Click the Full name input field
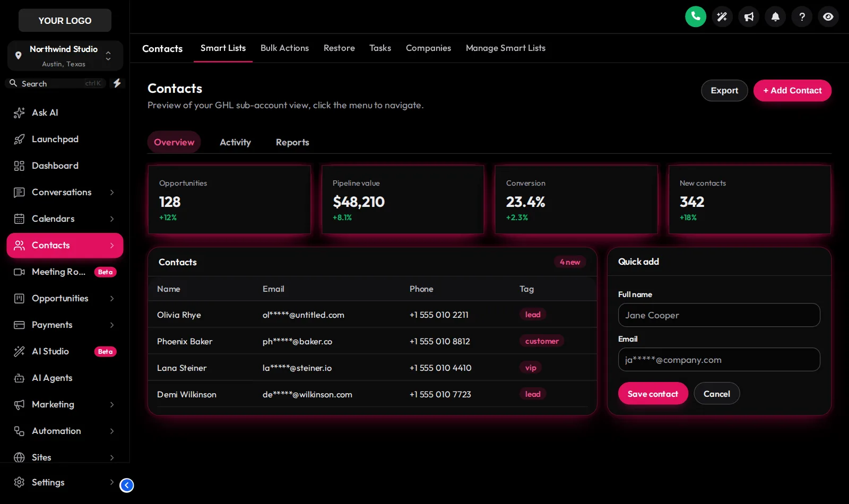Image resolution: width=849 pixels, height=504 pixels. click(x=719, y=315)
